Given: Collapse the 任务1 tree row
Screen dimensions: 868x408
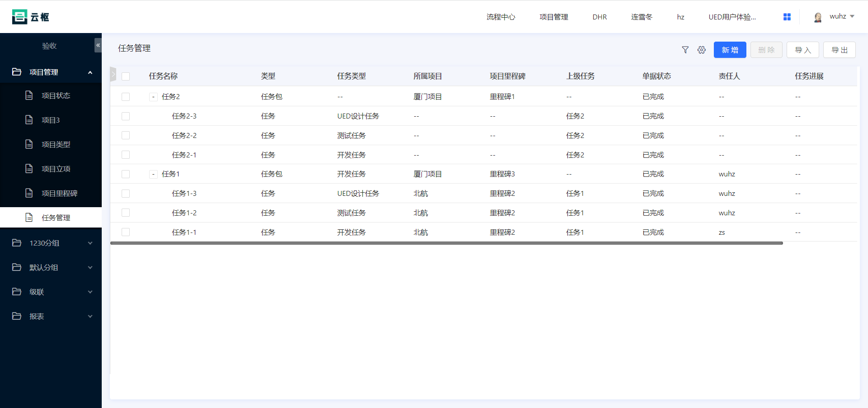Looking at the screenshot, I should click(153, 174).
